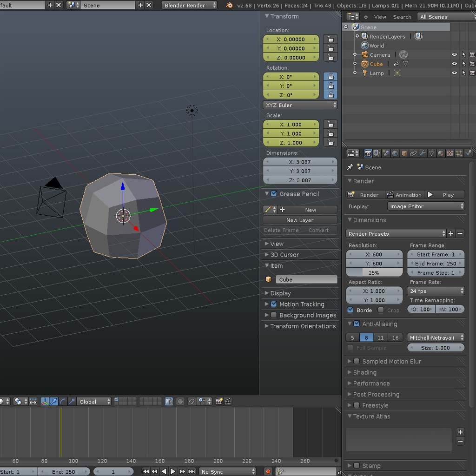Open the Search menu in the outliner
This screenshot has height=476, width=476.
pos(402,17)
